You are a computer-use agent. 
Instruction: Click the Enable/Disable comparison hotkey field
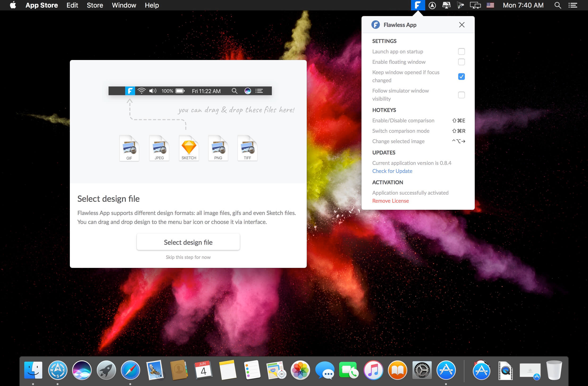tap(458, 120)
